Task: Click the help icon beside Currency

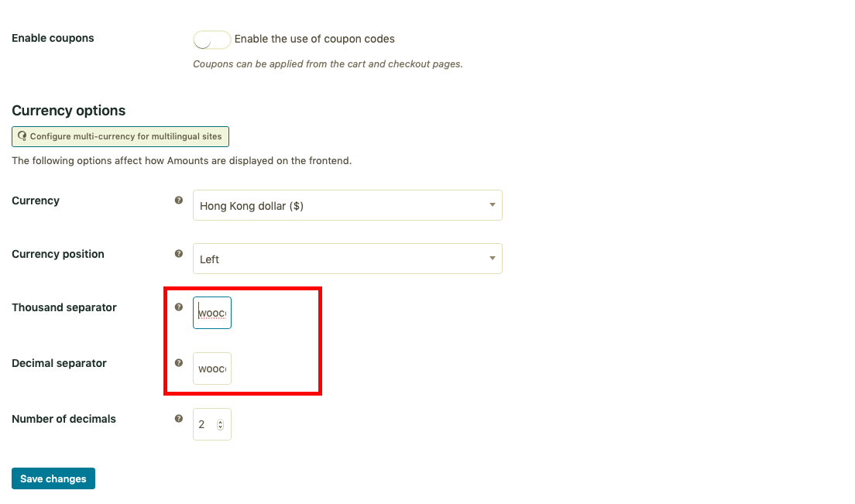Action: tap(179, 200)
